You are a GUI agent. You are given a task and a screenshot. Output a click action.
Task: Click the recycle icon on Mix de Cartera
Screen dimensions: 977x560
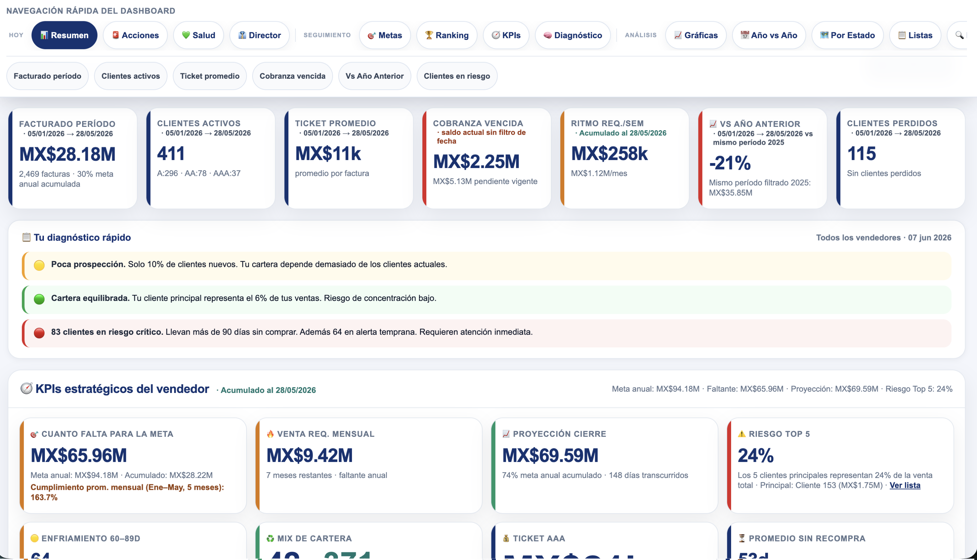270,538
